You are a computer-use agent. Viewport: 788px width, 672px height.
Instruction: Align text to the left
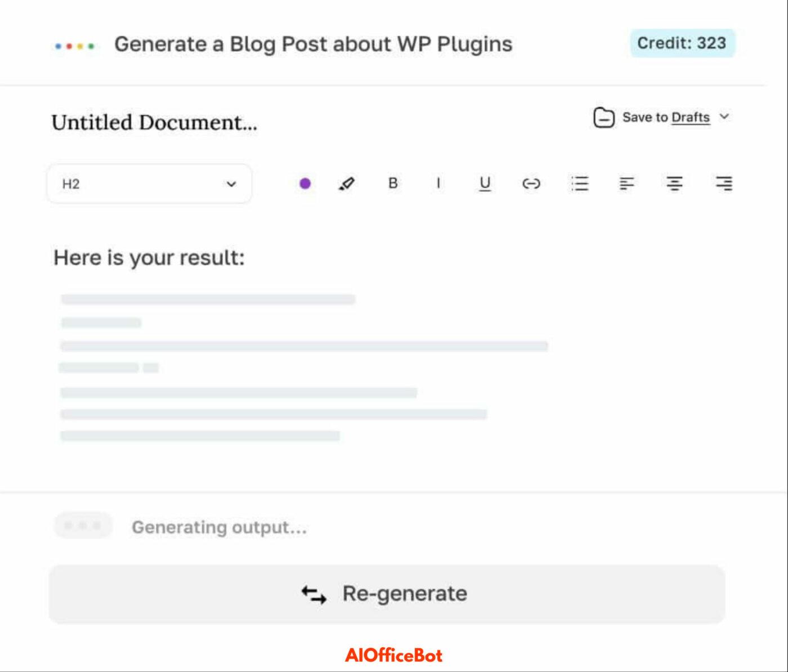[x=626, y=183]
